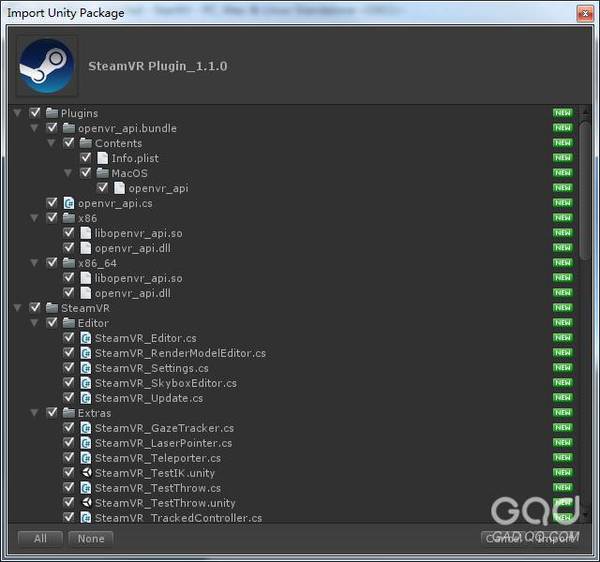Collapse the Plugins folder tree

point(17,113)
